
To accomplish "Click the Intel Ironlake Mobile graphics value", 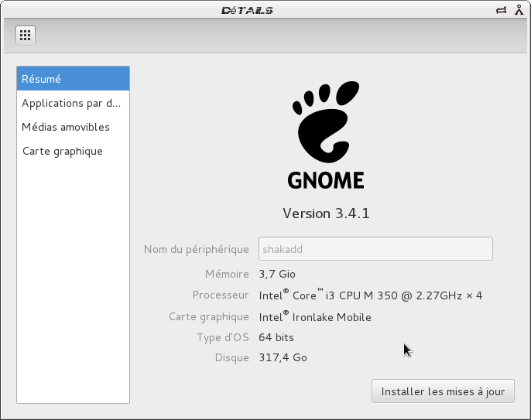I will tap(315, 317).
